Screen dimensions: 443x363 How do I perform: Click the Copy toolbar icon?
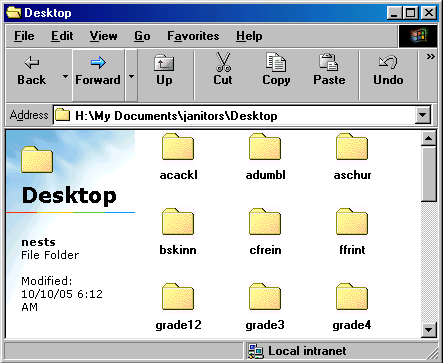(x=276, y=70)
